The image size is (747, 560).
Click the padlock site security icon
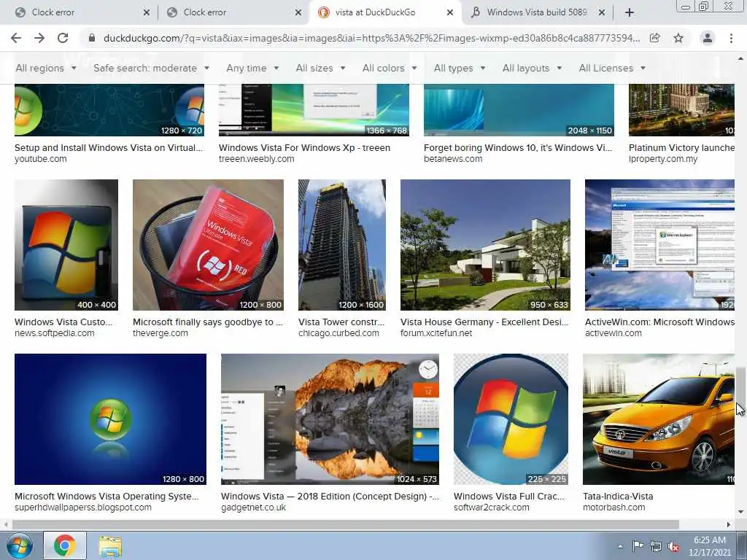click(x=92, y=38)
